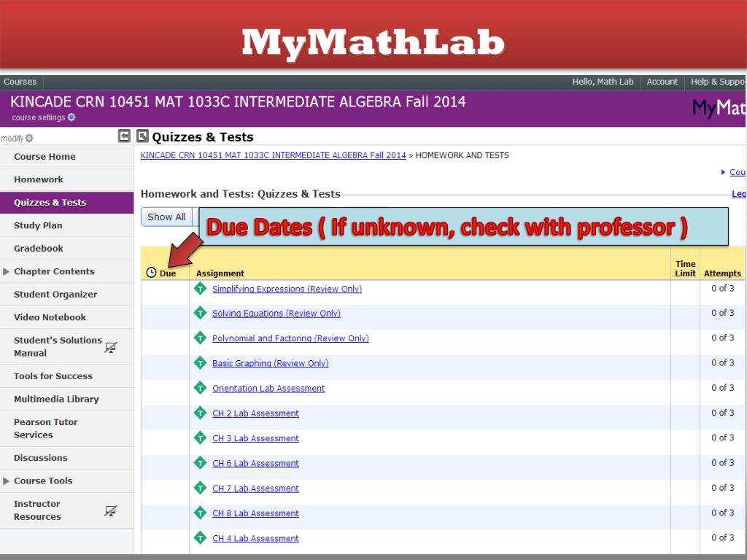Click test icon beside CH 4 Lab Assessment

click(200, 537)
